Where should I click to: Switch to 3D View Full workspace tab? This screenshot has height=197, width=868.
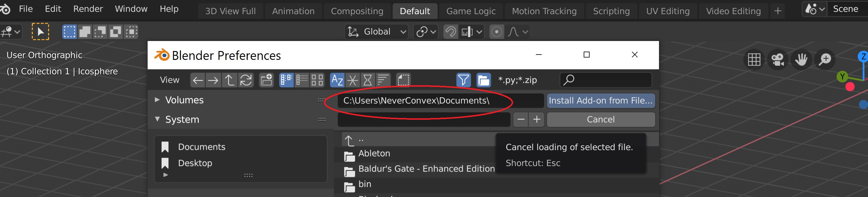(231, 11)
